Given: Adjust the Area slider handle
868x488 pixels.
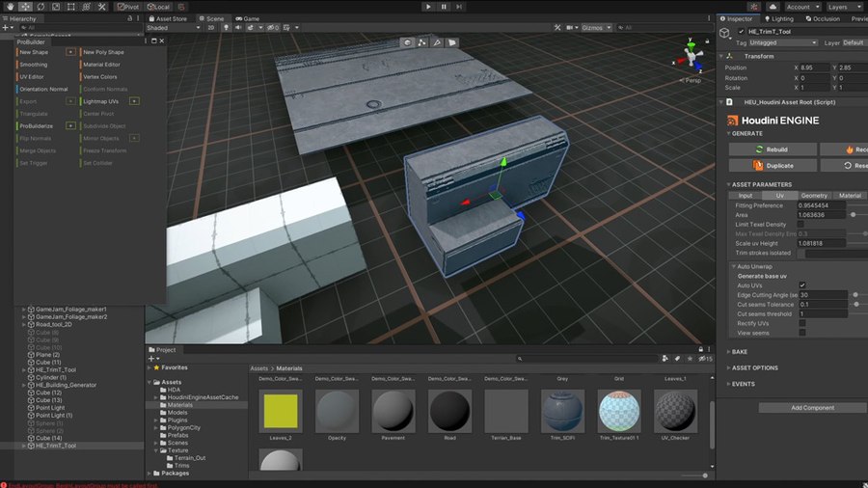Looking at the screenshot, I should coord(854,215).
